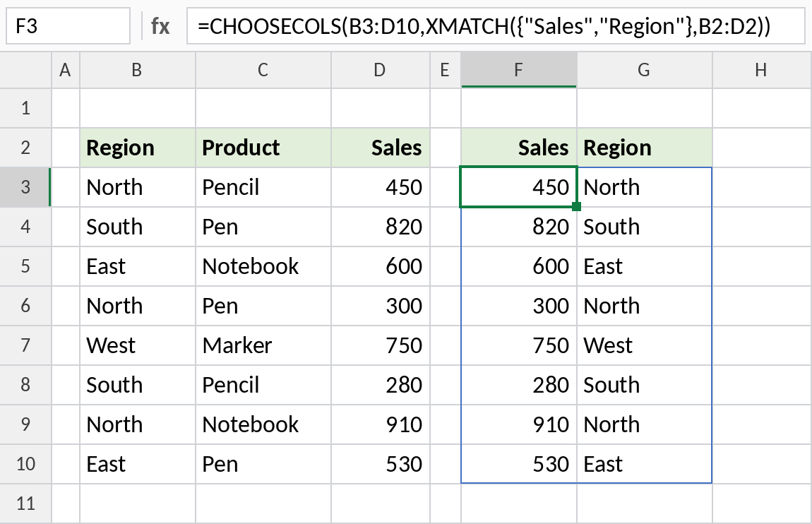Select cell D5 with value 600

click(x=380, y=266)
